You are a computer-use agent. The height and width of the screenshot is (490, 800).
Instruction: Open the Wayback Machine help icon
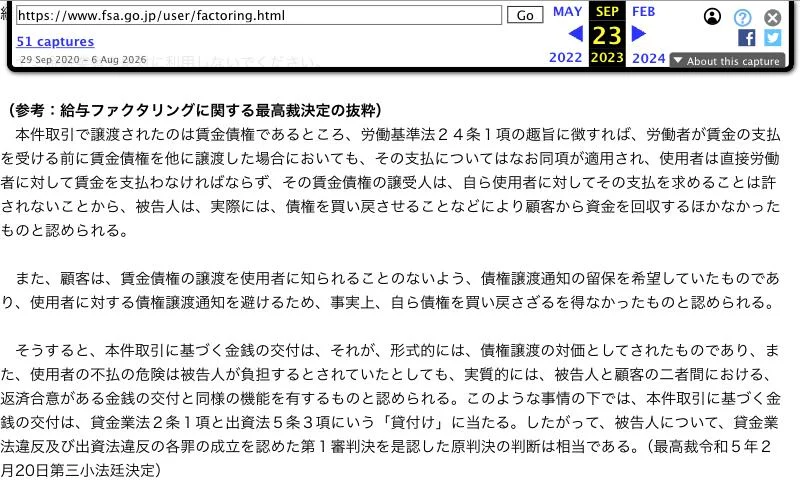pyautogui.click(x=743, y=18)
